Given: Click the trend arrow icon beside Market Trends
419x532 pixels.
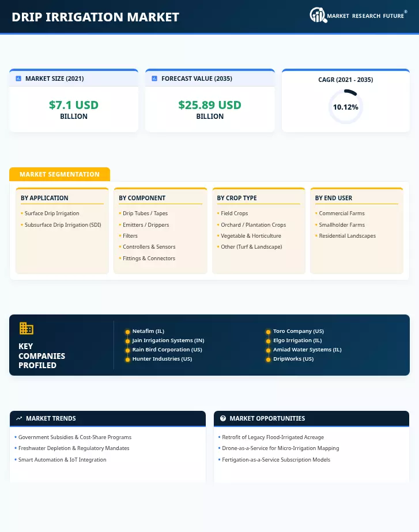Looking at the screenshot, I should click(x=19, y=418).
